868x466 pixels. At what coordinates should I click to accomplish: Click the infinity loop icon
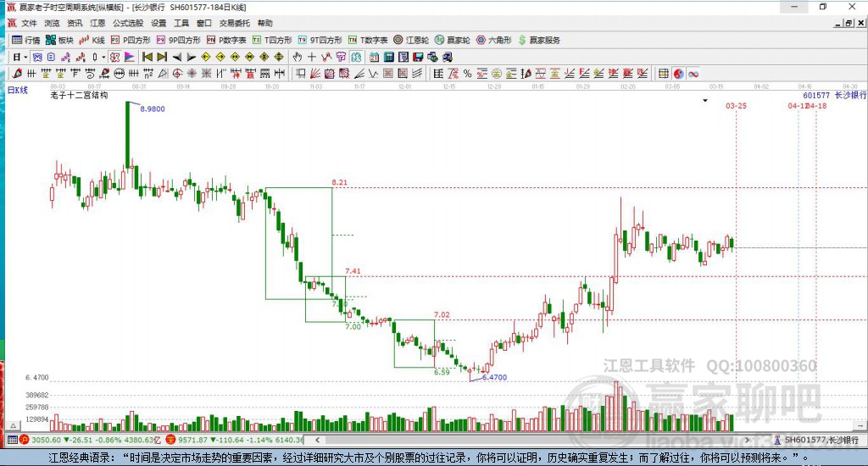(693, 74)
